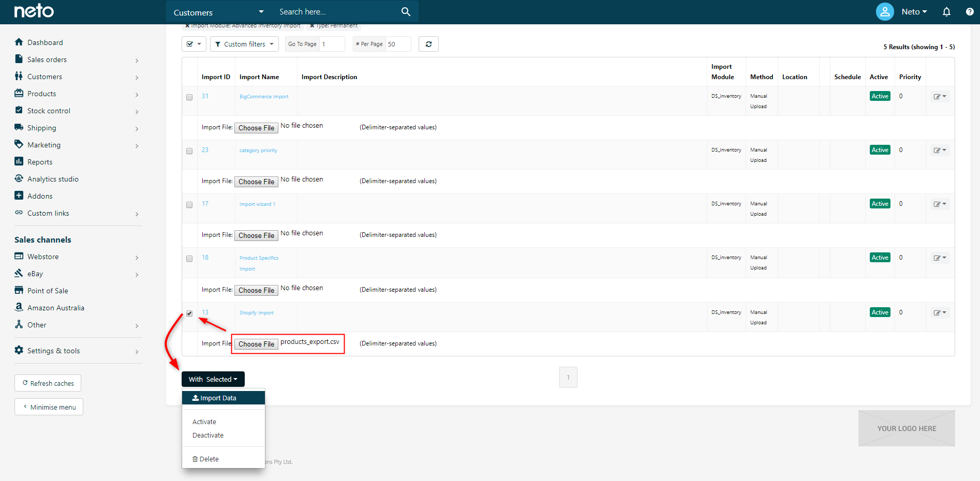
Task: Remove the Type: Permanent filter tag
Action: pyautogui.click(x=312, y=25)
